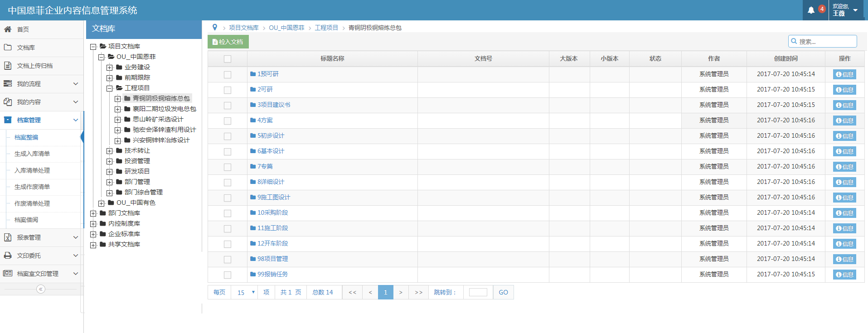
Task: Expand the 技术转让 tree node
Action: (109, 151)
